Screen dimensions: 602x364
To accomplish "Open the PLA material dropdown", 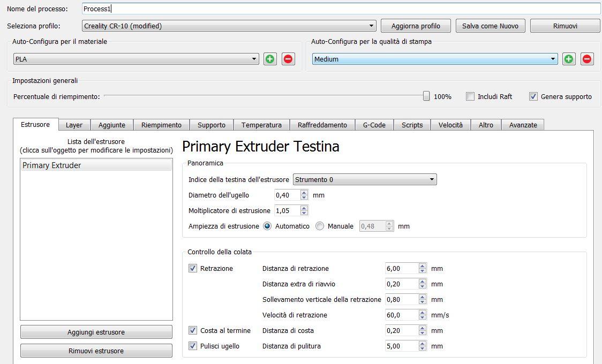I will pos(136,59).
